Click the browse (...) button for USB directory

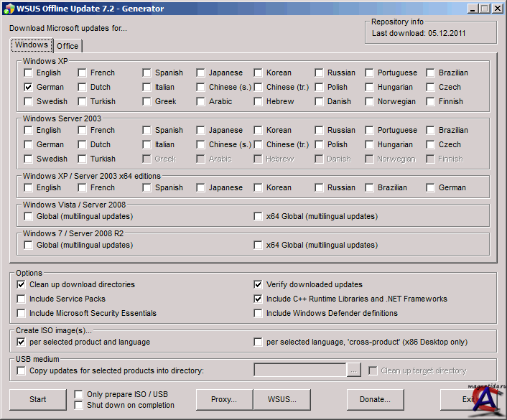[353, 370]
